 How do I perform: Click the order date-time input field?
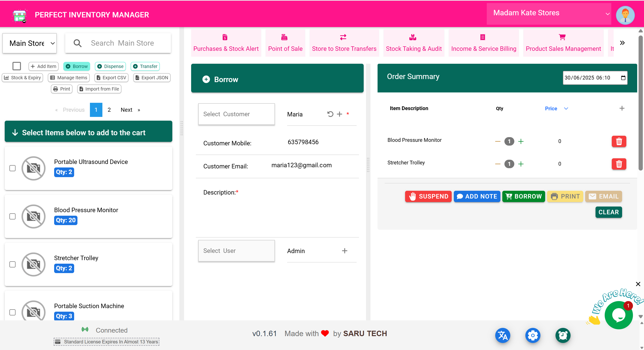(595, 78)
